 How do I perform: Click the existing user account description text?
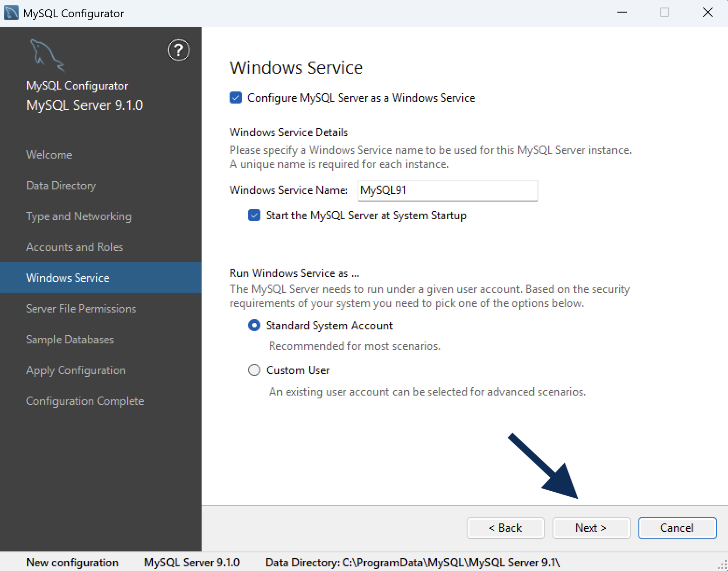(x=427, y=392)
